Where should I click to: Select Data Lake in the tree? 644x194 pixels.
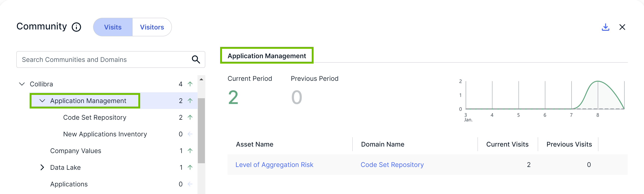(65, 168)
